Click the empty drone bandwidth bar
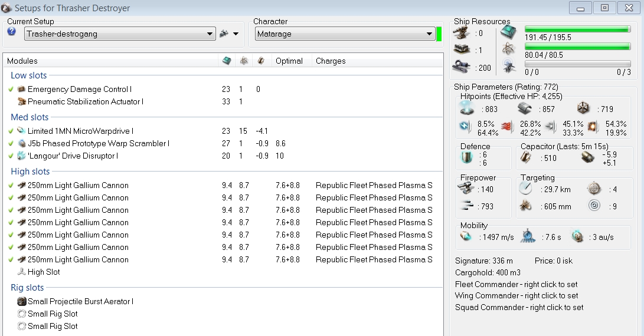 click(x=577, y=64)
